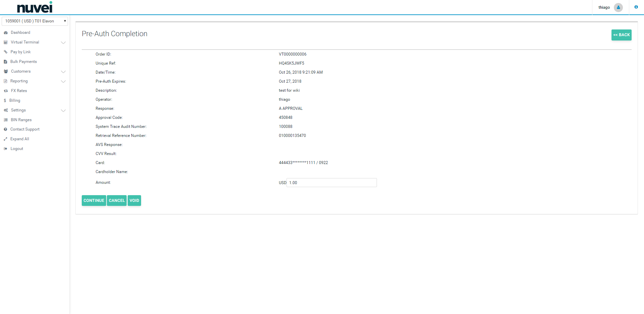Expand the Customers submenu chevron
This screenshot has width=644, height=314.
tap(63, 72)
